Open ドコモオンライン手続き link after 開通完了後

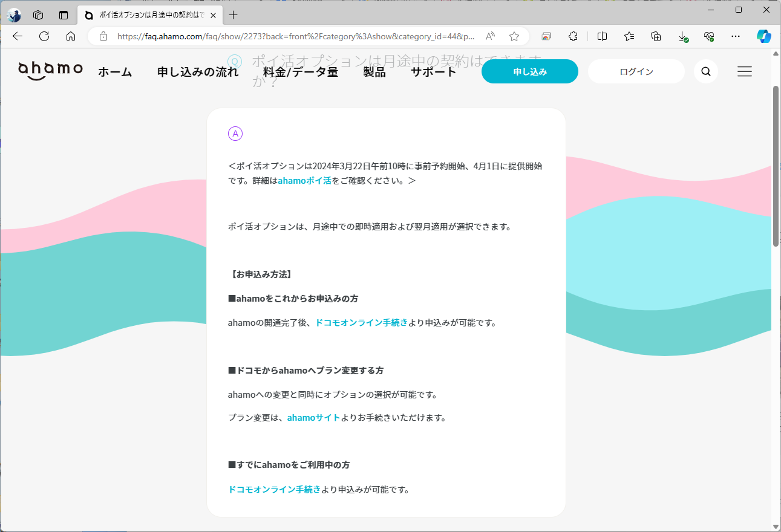(361, 322)
